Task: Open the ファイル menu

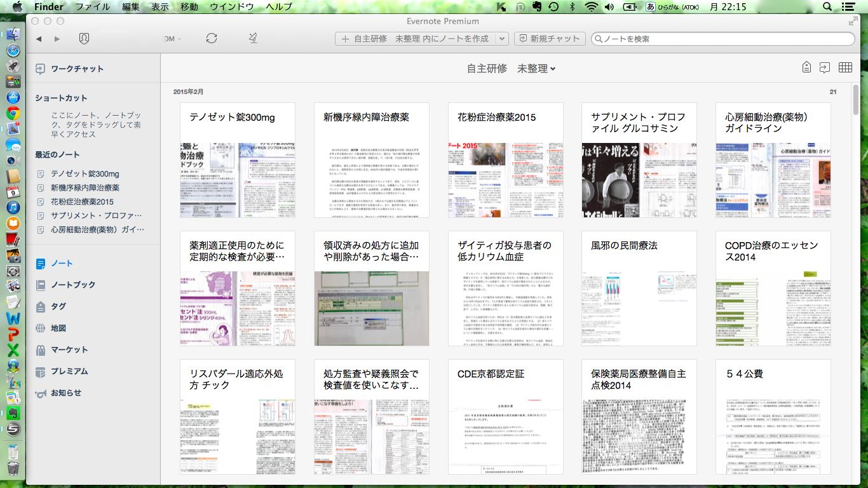Action: coord(93,7)
